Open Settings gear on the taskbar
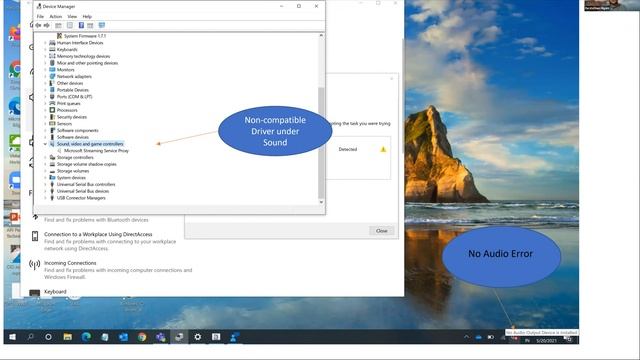Viewport: 640px width, 360px height. pyautogui.click(x=198, y=337)
